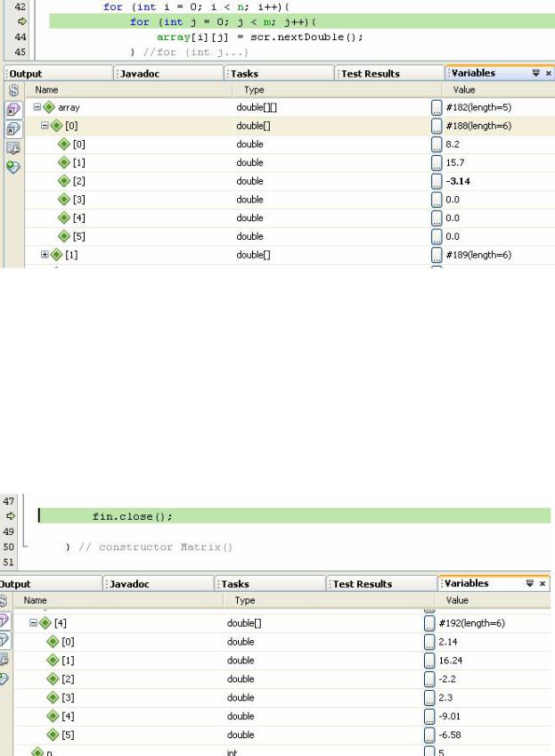Viewport: 555px width, 756px height.
Task: Open the value editor button for #192(length=6)
Action: pos(429,623)
